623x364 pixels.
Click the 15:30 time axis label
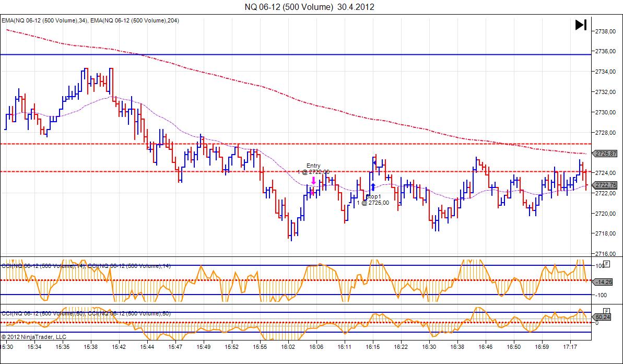coord(7,347)
